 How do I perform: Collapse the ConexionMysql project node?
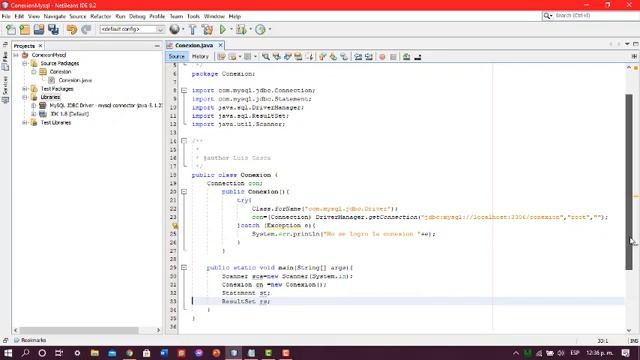coord(16,55)
